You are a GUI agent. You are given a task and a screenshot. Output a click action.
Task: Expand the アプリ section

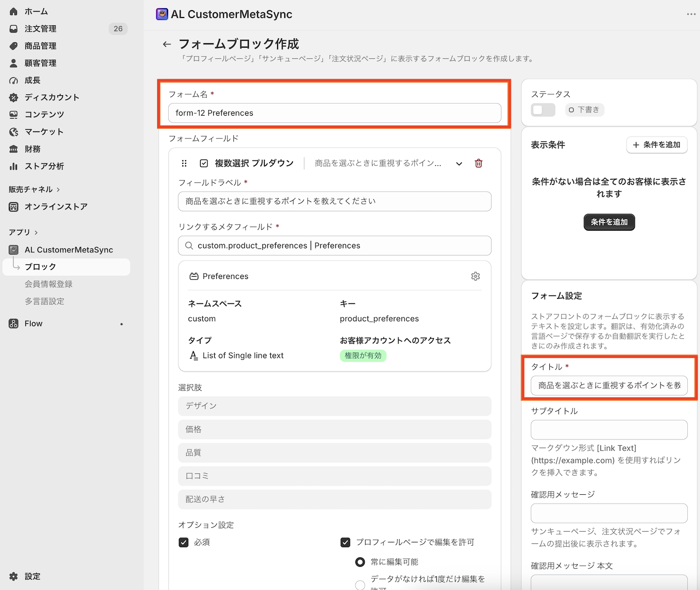click(23, 232)
